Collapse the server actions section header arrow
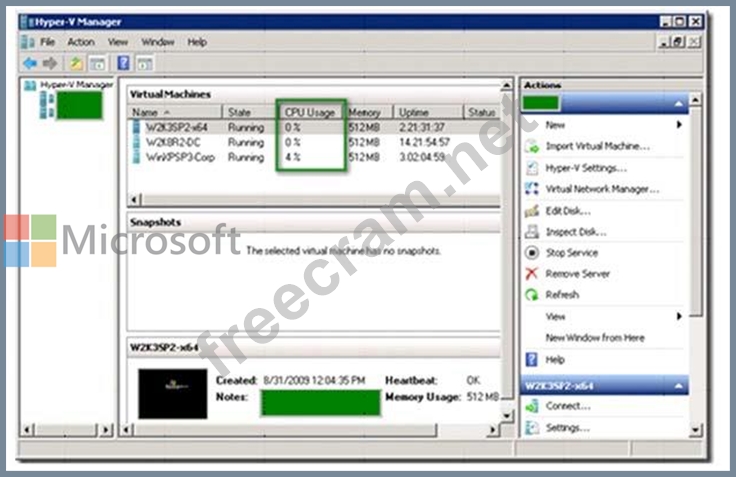The image size is (736, 477). pyautogui.click(x=678, y=103)
